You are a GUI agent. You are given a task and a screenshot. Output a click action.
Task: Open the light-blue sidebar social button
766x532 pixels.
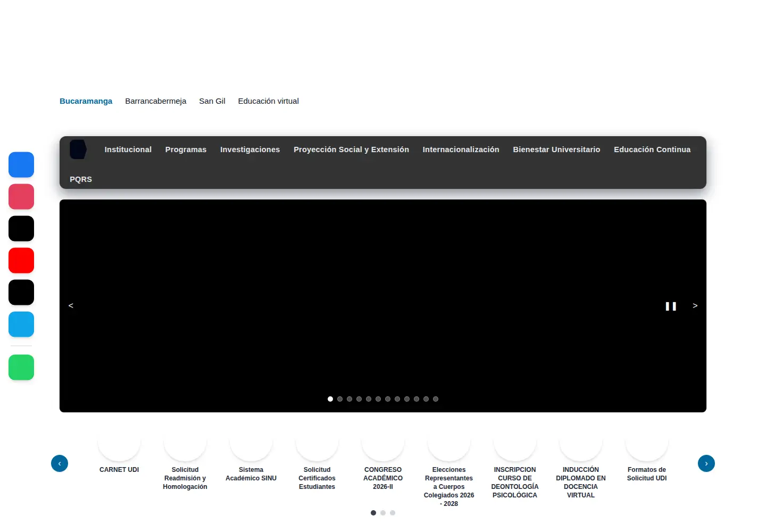(x=21, y=325)
